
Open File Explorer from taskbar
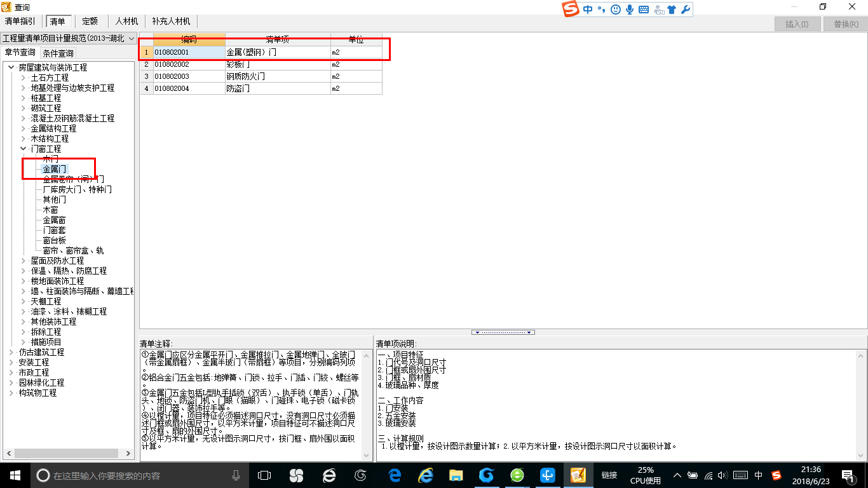pyautogui.click(x=456, y=475)
